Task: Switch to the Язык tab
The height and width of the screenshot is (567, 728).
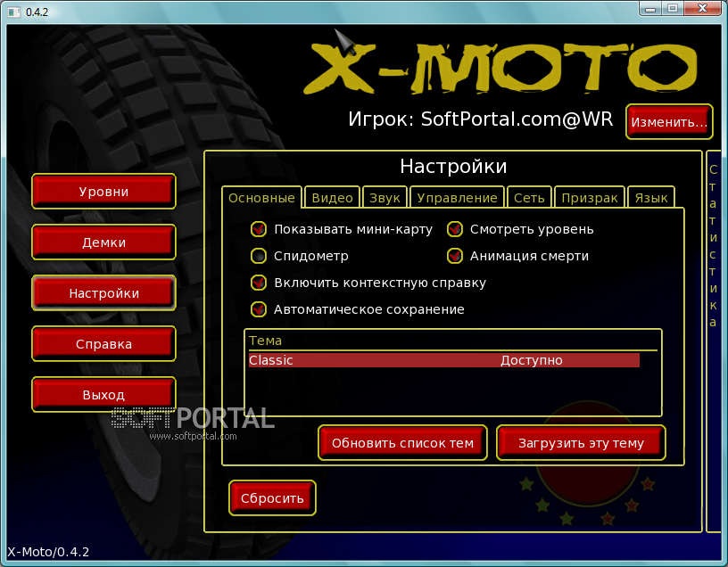Action: [x=651, y=198]
